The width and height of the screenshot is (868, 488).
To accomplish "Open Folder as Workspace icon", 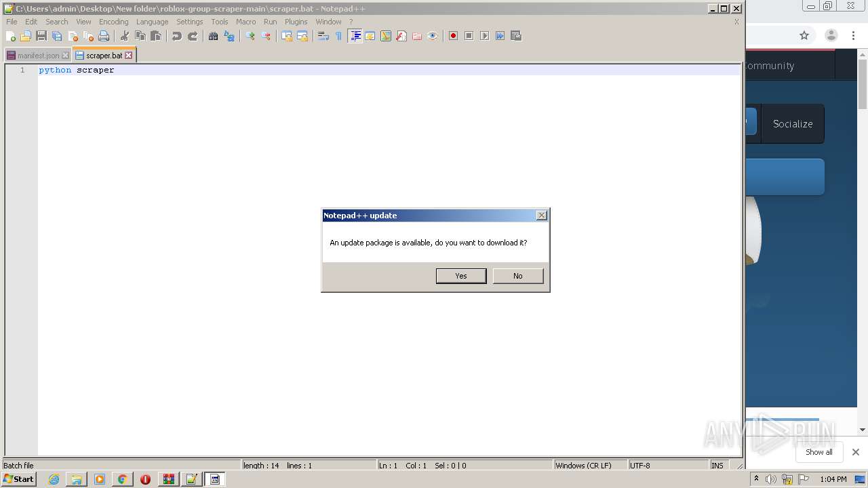I will 417,36.
